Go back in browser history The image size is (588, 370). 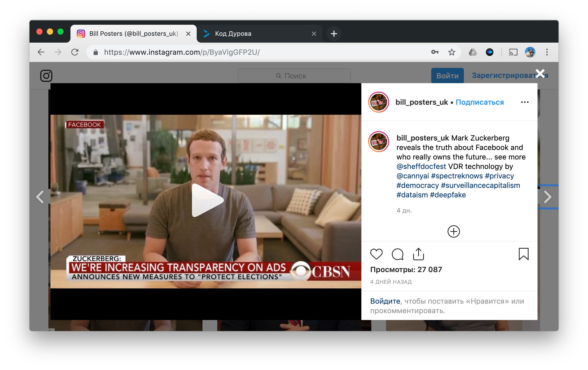41,52
